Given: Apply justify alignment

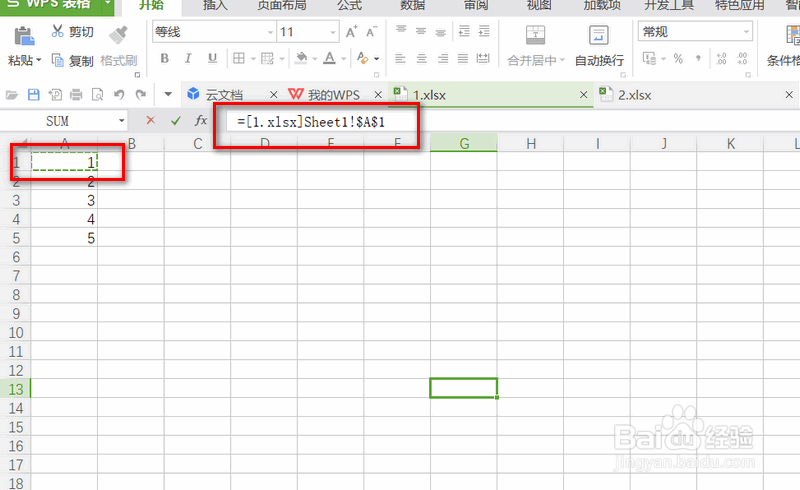Looking at the screenshot, I should (463, 59).
